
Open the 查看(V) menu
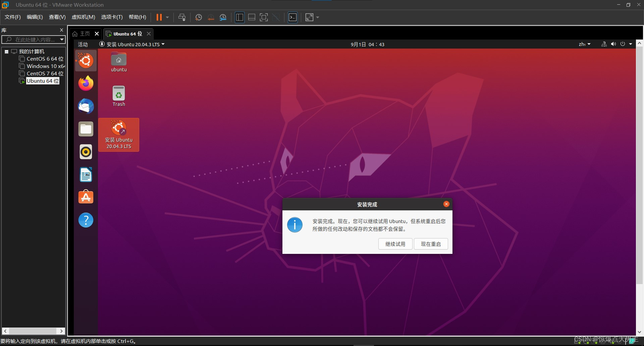(57, 17)
